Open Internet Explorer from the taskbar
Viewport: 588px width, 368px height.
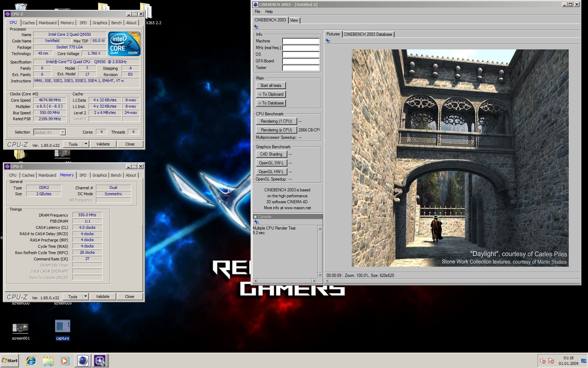31,360
